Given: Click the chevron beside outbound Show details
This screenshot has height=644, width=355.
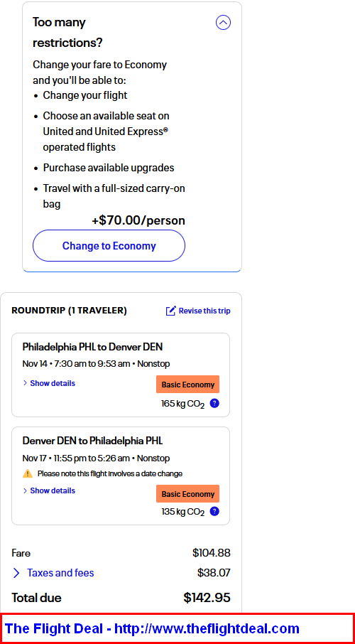Looking at the screenshot, I should pos(25,383).
